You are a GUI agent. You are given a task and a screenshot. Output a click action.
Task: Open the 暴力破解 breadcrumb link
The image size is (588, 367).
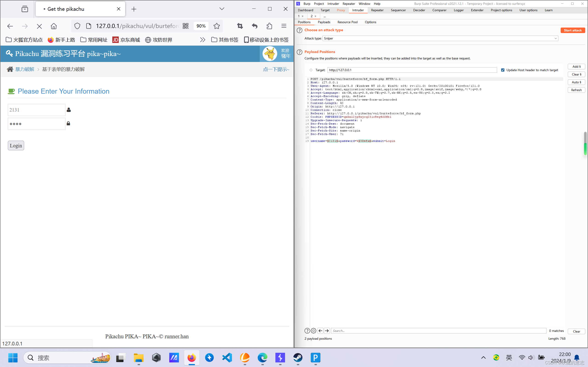[x=25, y=69]
